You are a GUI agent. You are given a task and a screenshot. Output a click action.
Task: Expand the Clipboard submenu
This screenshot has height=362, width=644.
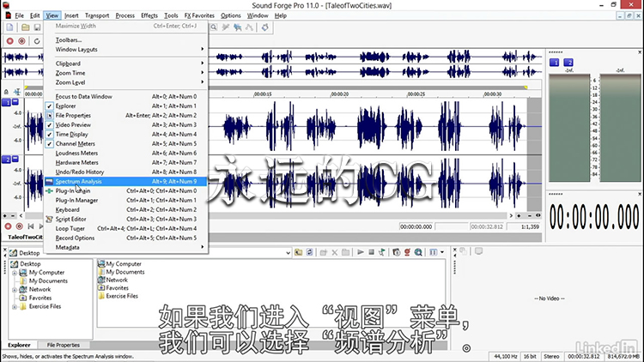125,63
